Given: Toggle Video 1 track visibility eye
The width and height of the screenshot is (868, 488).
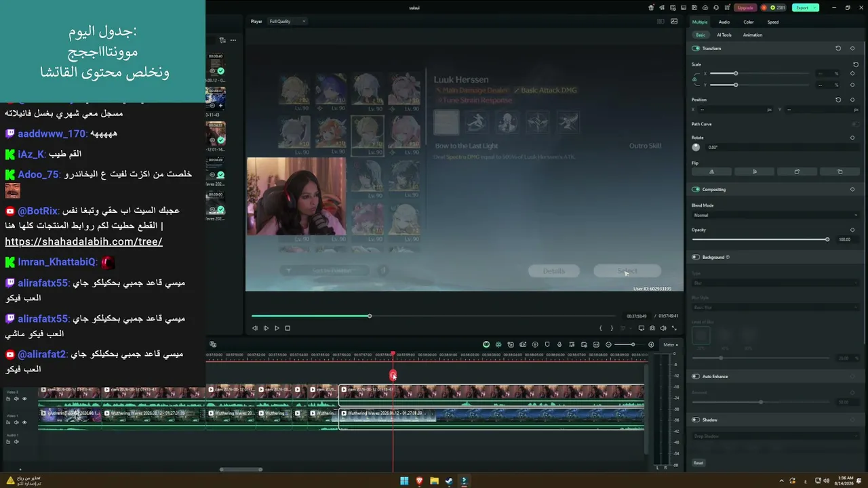Looking at the screenshot, I should tap(24, 422).
